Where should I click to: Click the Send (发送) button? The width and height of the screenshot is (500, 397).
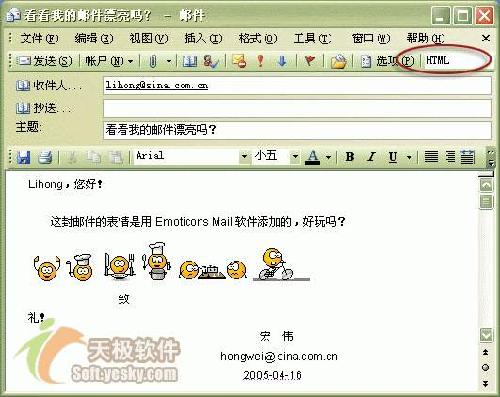(x=45, y=61)
